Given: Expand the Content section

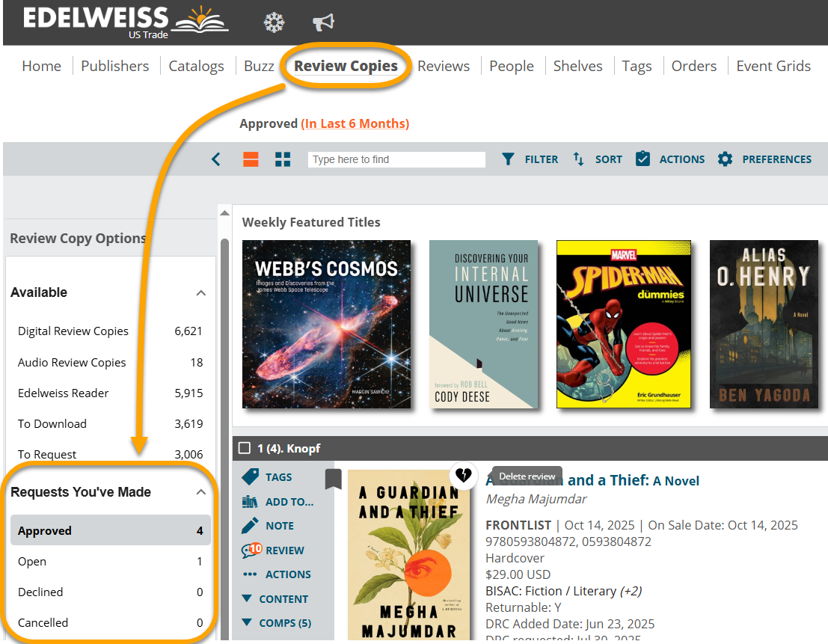Looking at the screenshot, I should click(x=275, y=599).
